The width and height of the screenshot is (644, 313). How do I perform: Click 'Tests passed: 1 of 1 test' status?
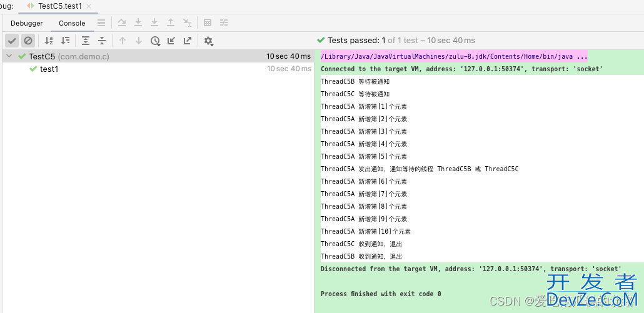396,40
